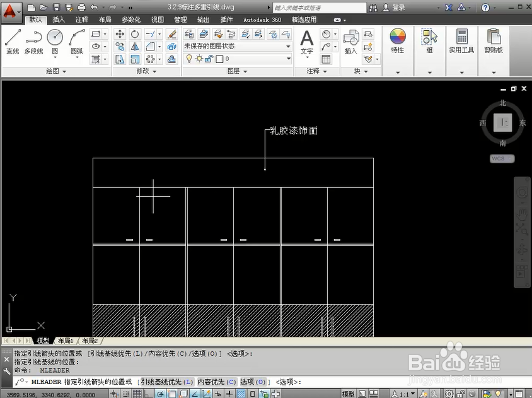This screenshot has width=532, height=398.
Task: Click the Scale tool icon
Action: [x=135, y=59]
